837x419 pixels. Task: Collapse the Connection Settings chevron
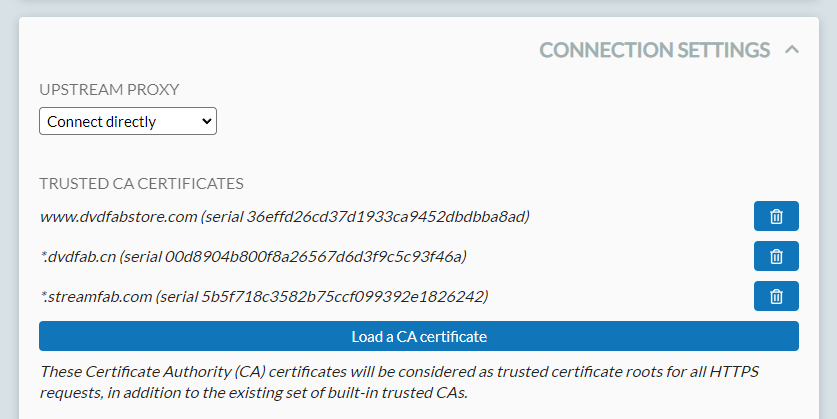coord(792,49)
